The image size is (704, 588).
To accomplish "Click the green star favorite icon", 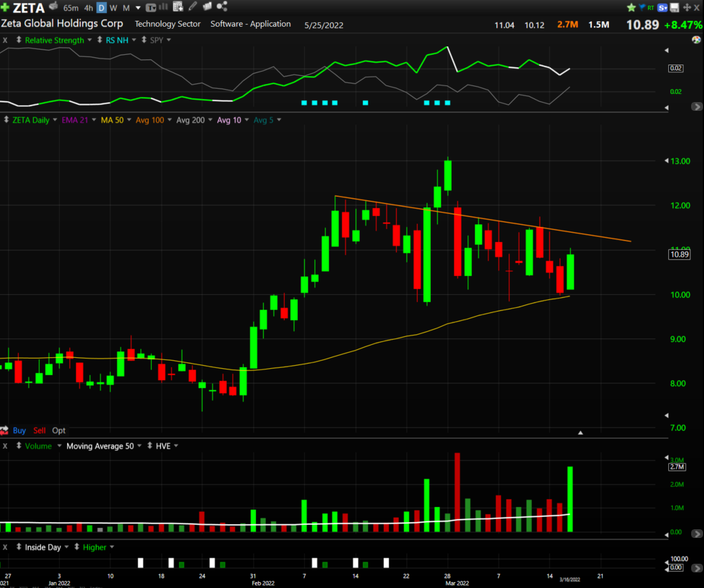I will click(x=631, y=8).
